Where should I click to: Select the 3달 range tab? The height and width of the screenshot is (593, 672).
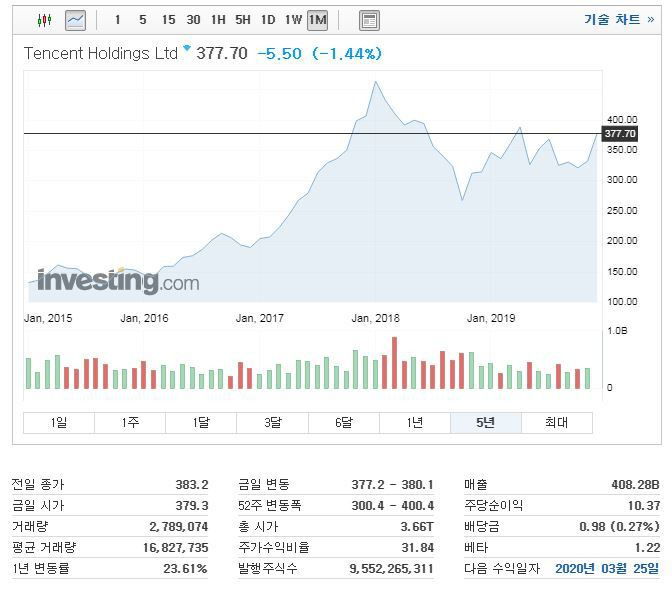pyautogui.click(x=272, y=423)
